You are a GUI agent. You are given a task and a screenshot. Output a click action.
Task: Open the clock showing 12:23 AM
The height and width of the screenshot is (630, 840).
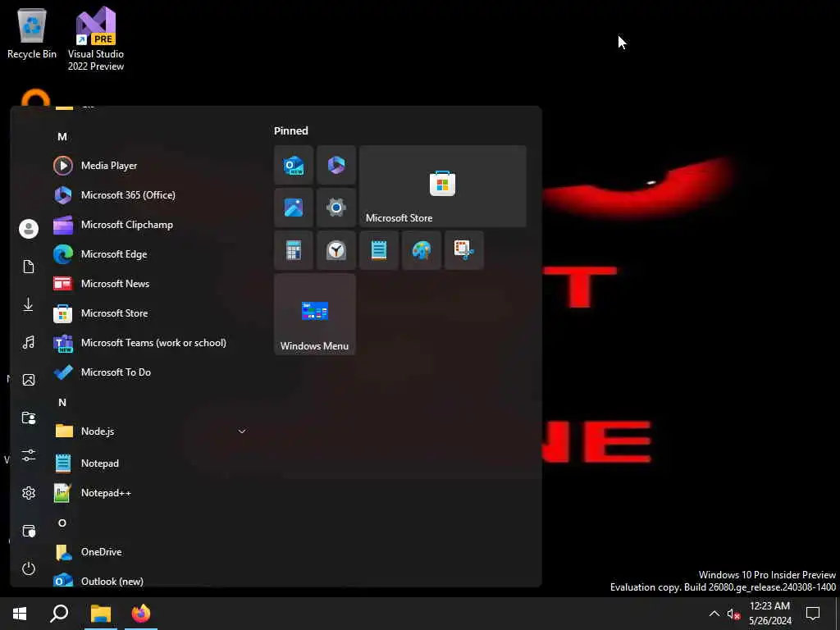[x=769, y=614]
